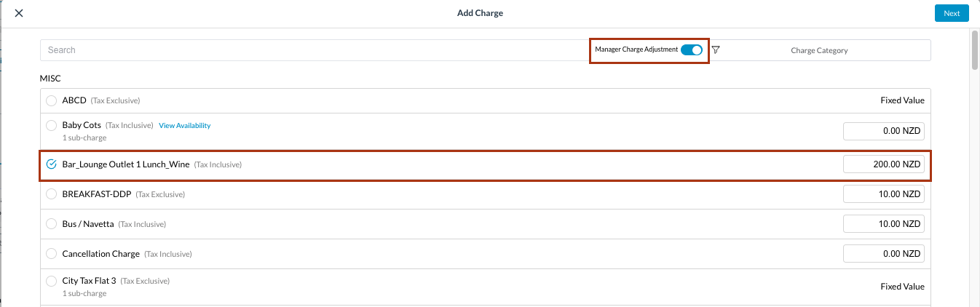Click the vertical scrollbar thumb
980x307 pixels.
[975, 50]
